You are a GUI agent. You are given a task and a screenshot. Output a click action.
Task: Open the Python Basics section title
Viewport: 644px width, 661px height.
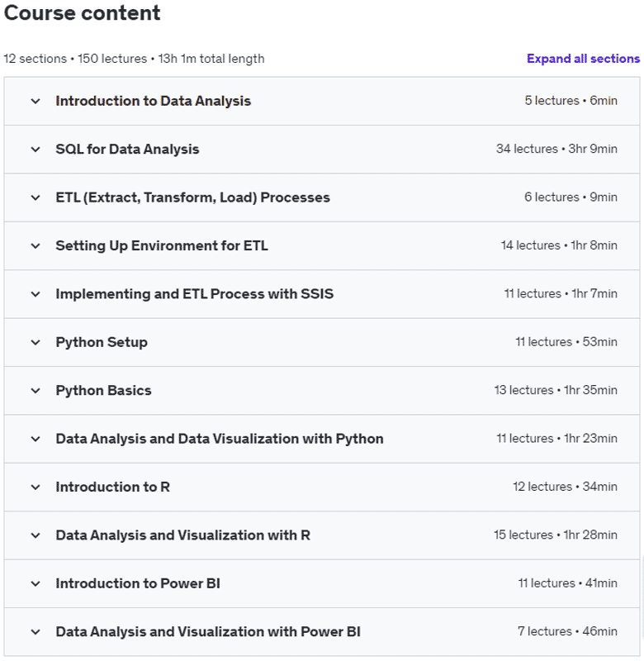click(x=103, y=390)
